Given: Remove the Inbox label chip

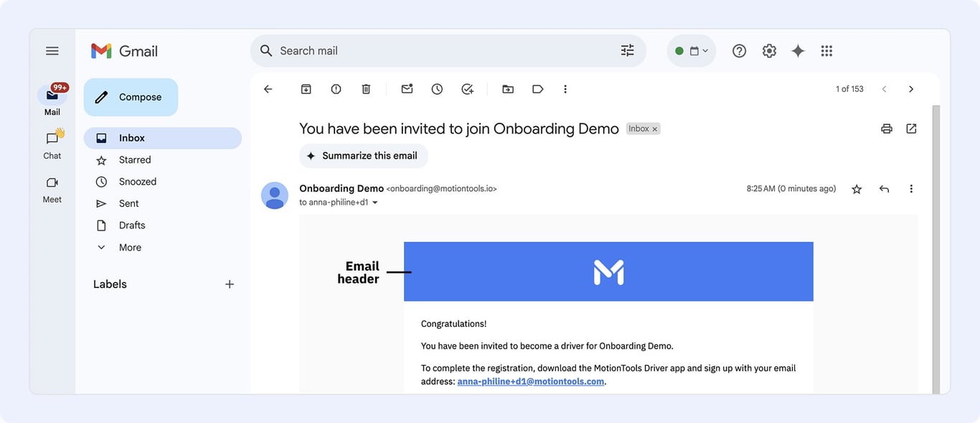Looking at the screenshot, I should pyautogui.click(x=654, y=129).
